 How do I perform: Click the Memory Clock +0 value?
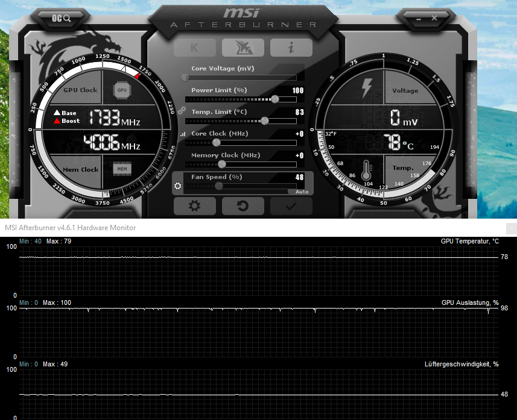tap(299, 155)
